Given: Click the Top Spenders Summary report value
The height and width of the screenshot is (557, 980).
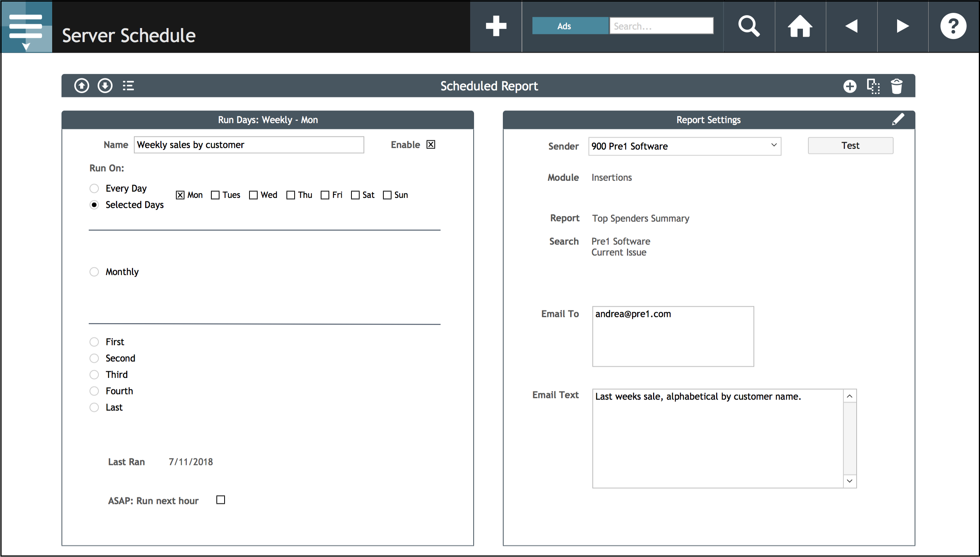Looking at the screenshot, I should pos(641,219).
